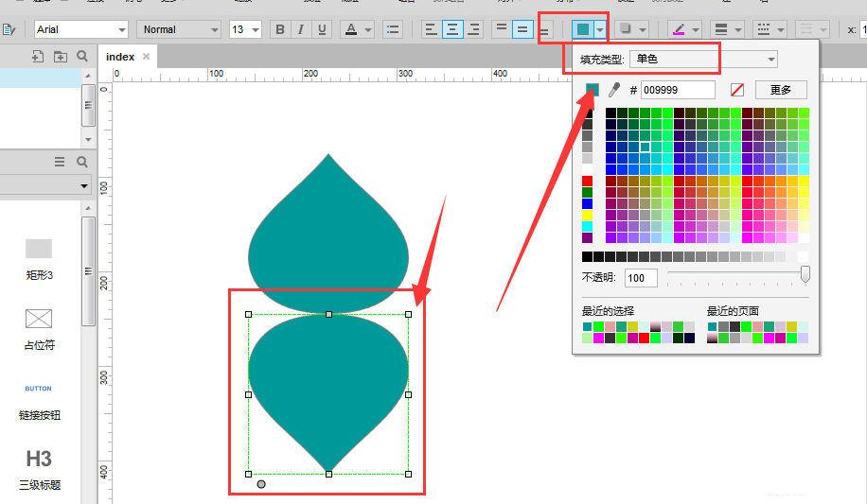Align text to the vertical middle
The height and width of the screenshot is (504, 867).
(x=522, y=29)
